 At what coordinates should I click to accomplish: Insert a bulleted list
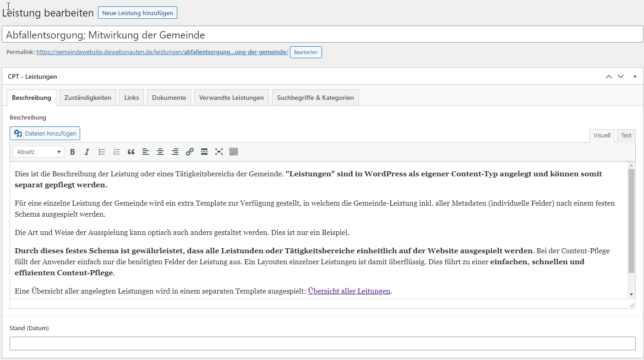click(x=102, y=152)
